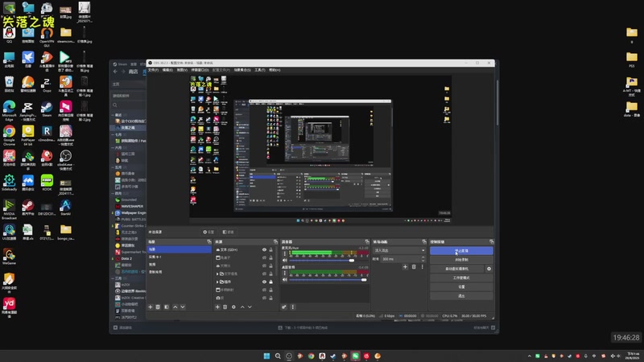This screenshot has width=644, height=362.
Task: Undock the Audio Mixer panel icon
Action: 367,242
